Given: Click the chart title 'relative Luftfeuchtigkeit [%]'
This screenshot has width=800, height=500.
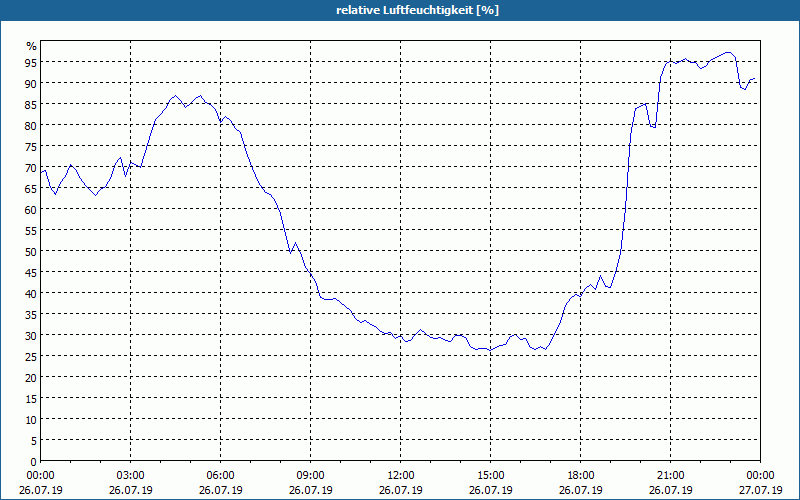Looking at the screenshot, I should [x=417, y=10].
